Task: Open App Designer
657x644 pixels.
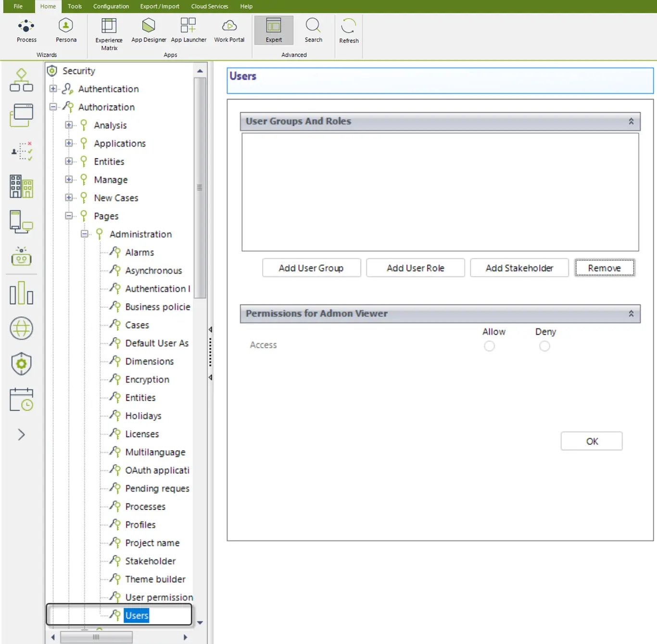Action: coord(149,31)
